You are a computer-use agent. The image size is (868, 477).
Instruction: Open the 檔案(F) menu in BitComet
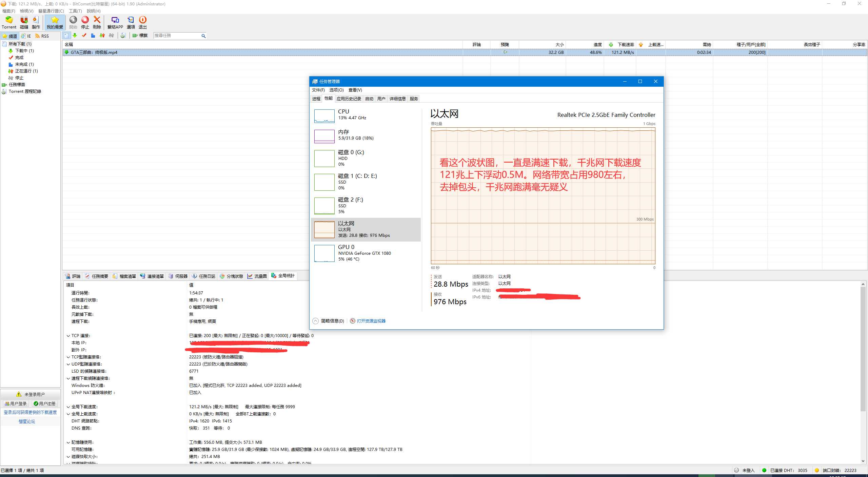click(9, 11)
